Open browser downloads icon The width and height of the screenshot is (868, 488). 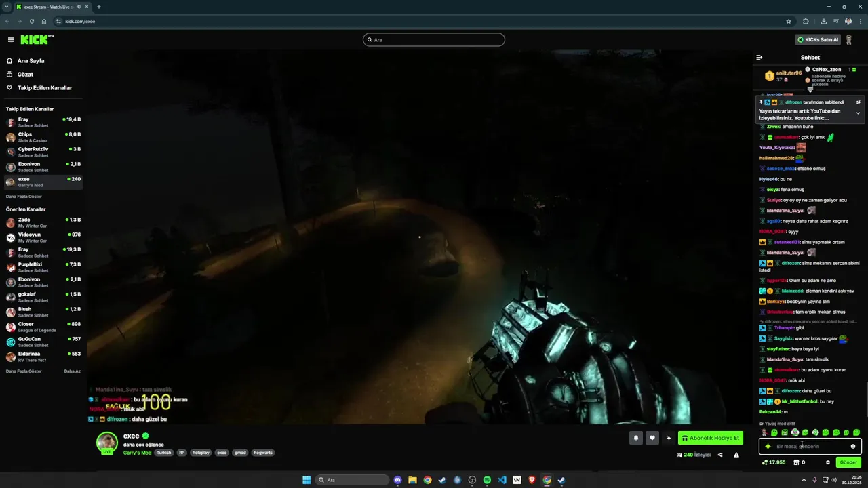click(823, 21)
